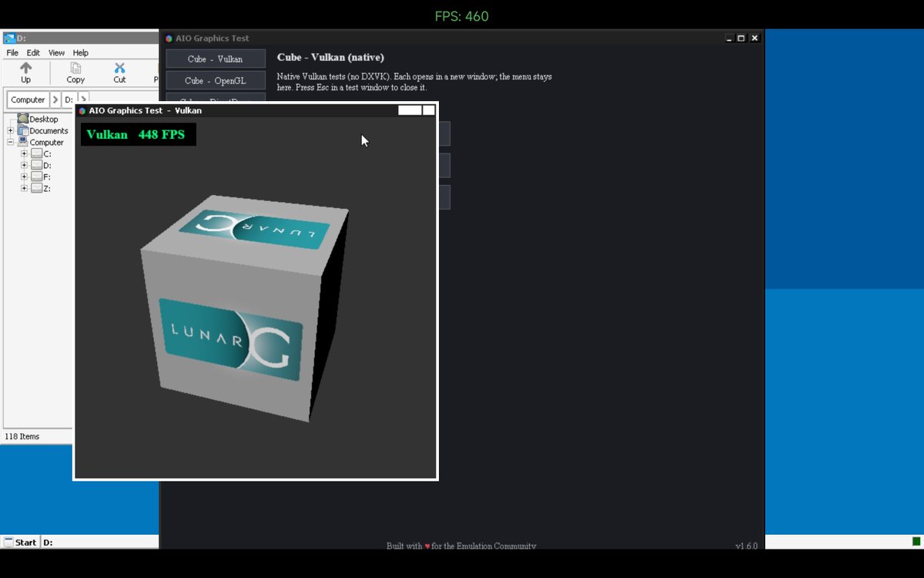Click the D: taskbar window button

click(x=99, y=542)
